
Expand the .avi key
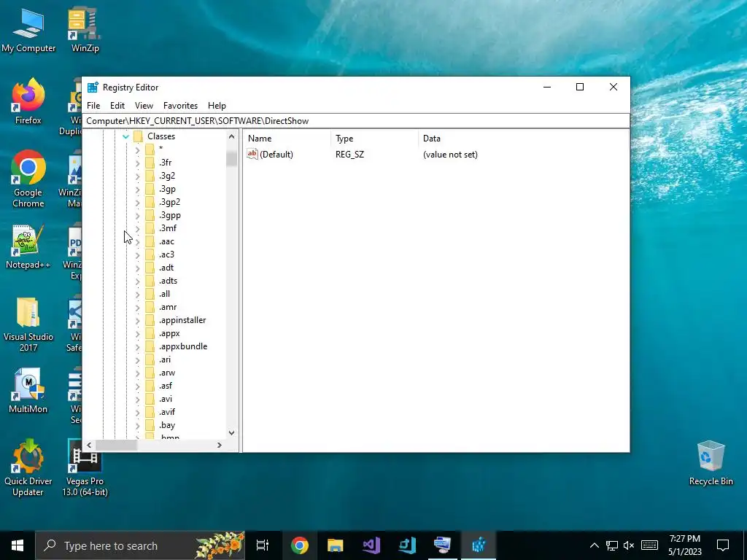[x=138, y=400]
